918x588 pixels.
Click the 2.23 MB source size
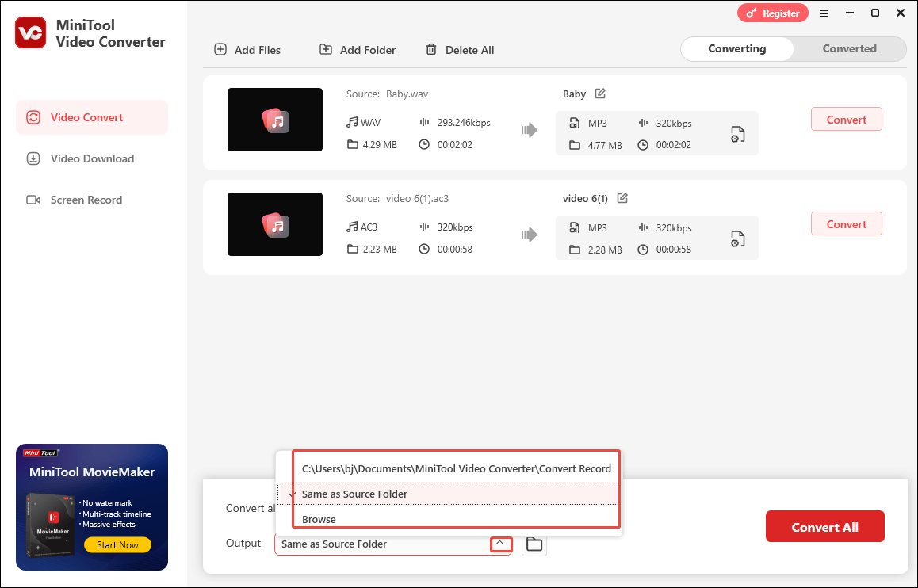pyautogui.click(x=380, y=250)
